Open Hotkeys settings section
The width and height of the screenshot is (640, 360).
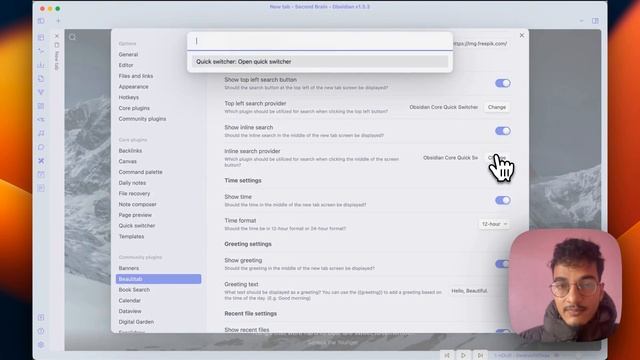click(x=129, y=97)
